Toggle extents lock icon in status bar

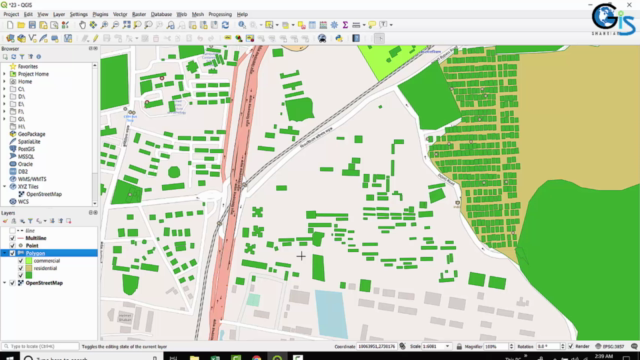[x=459, y=347]
